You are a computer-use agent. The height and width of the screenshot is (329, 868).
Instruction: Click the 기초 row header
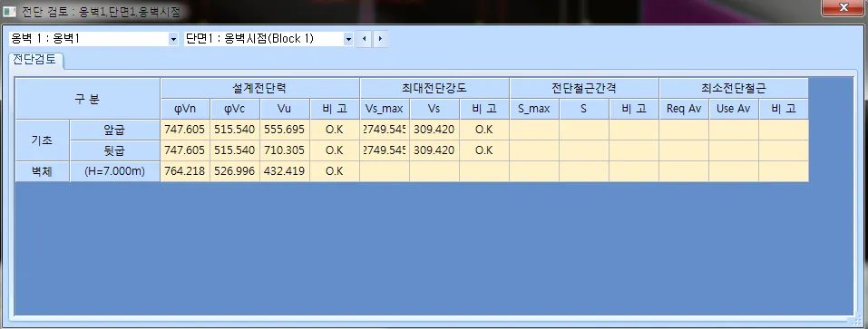click(42, 140)
